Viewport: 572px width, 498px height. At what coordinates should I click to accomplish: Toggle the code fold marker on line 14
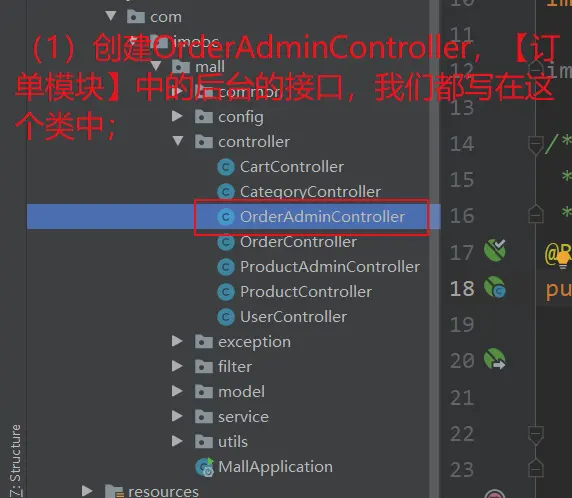536,145
